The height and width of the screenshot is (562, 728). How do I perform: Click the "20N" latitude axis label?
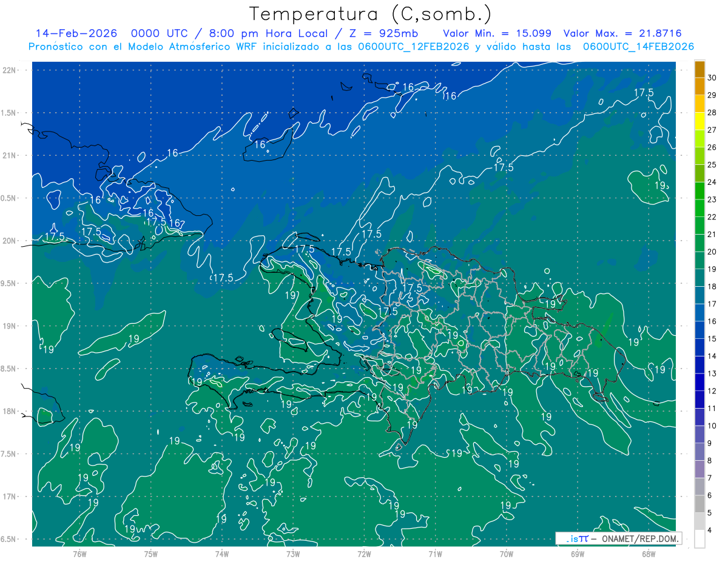(9, 241)
